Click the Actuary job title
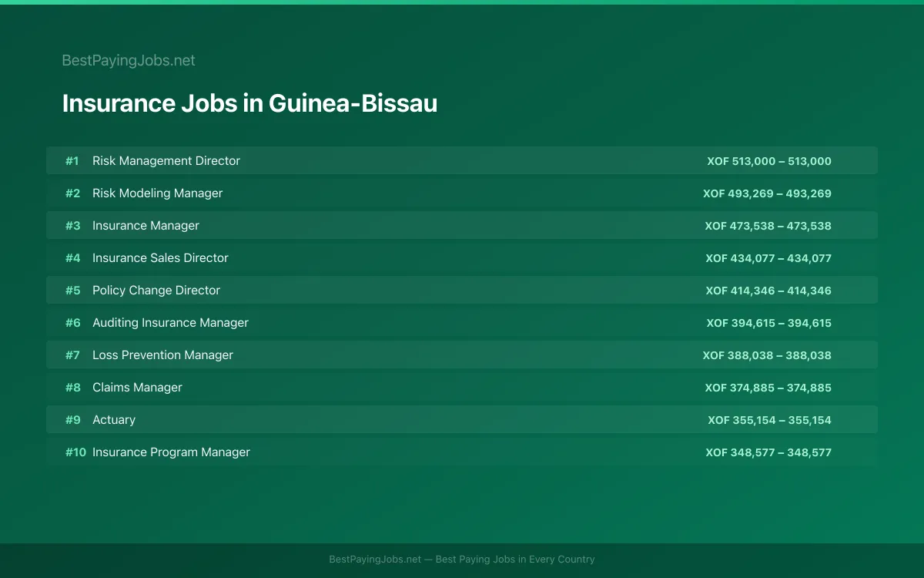 coord(114,420)
